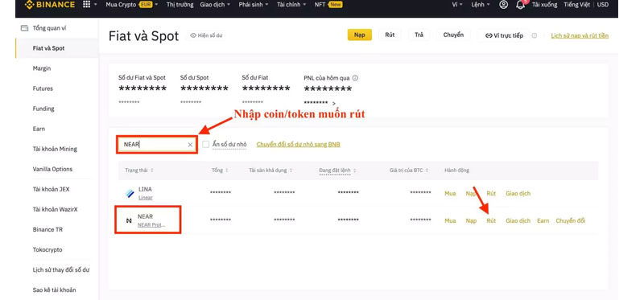Viewport: 644px width, 300px height.
Task: Expand the Ví dropdown
Action: 457,5
